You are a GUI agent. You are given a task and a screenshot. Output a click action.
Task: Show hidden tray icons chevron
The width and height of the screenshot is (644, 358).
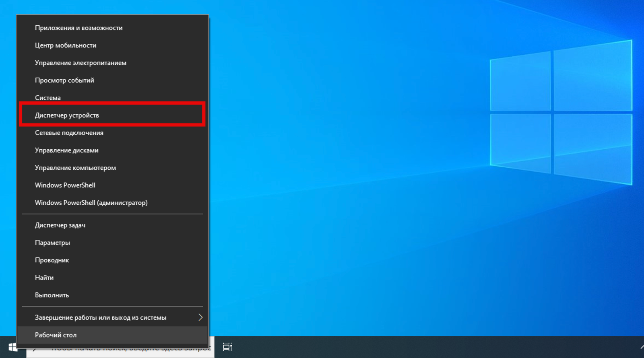click(x=642, y=347)
